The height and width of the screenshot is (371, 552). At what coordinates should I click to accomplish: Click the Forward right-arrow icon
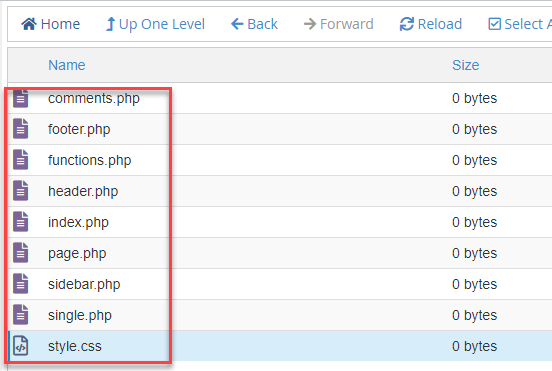pyautogui.click(x=310, y=24)
